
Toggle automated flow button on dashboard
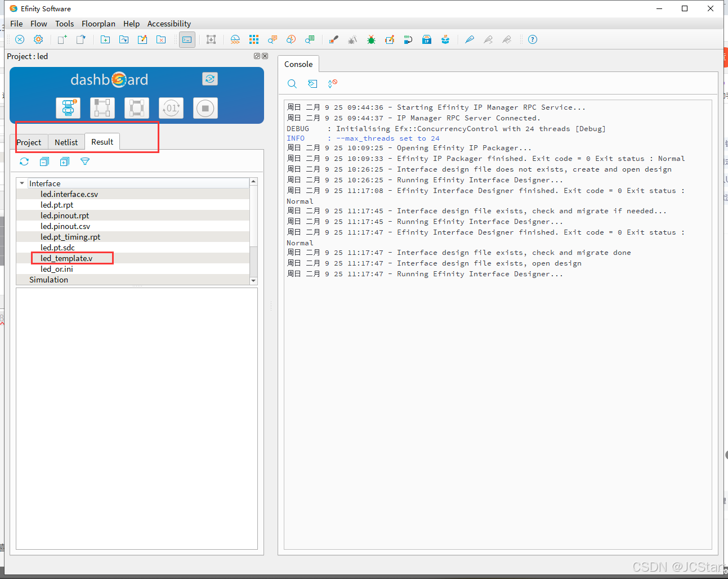pyautogui.click(x=210, y=79)
